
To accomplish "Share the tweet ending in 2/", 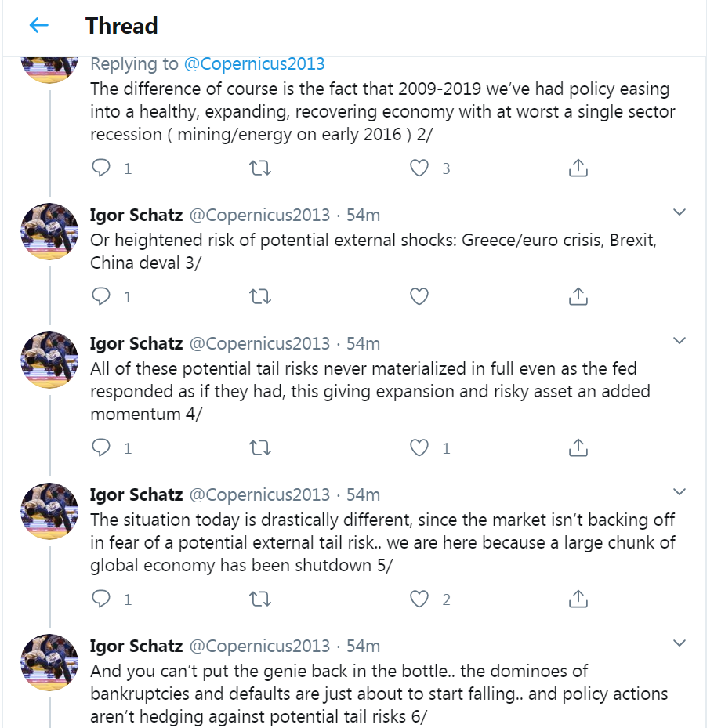I will tap(578, 168).
